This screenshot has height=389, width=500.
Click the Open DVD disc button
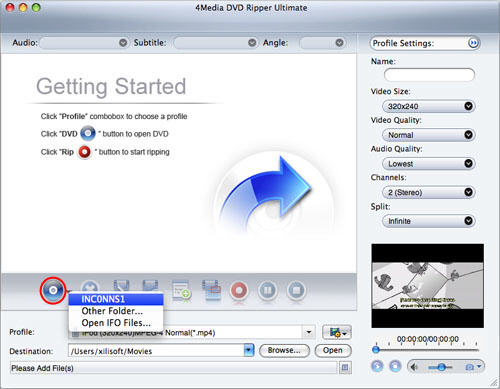pyautogui.click(x=53, y=290)
